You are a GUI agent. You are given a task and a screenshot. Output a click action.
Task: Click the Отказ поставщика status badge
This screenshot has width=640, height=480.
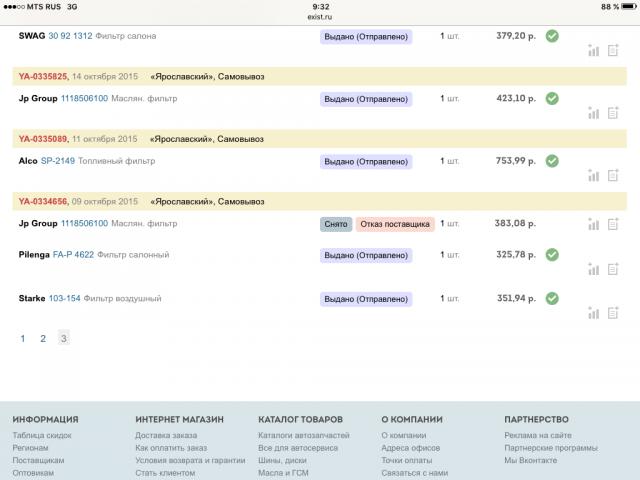tap(395, 224)
